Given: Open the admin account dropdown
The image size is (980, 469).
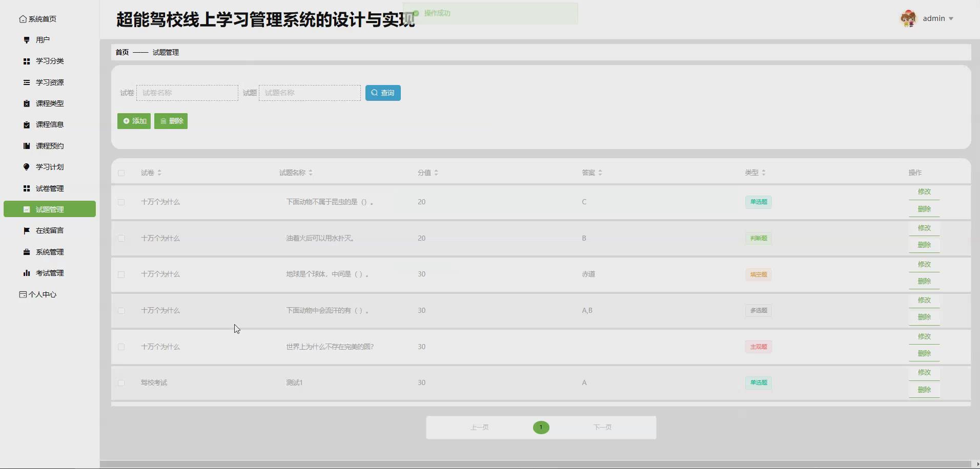Looking at the screenshot, I should click(937, 18).
